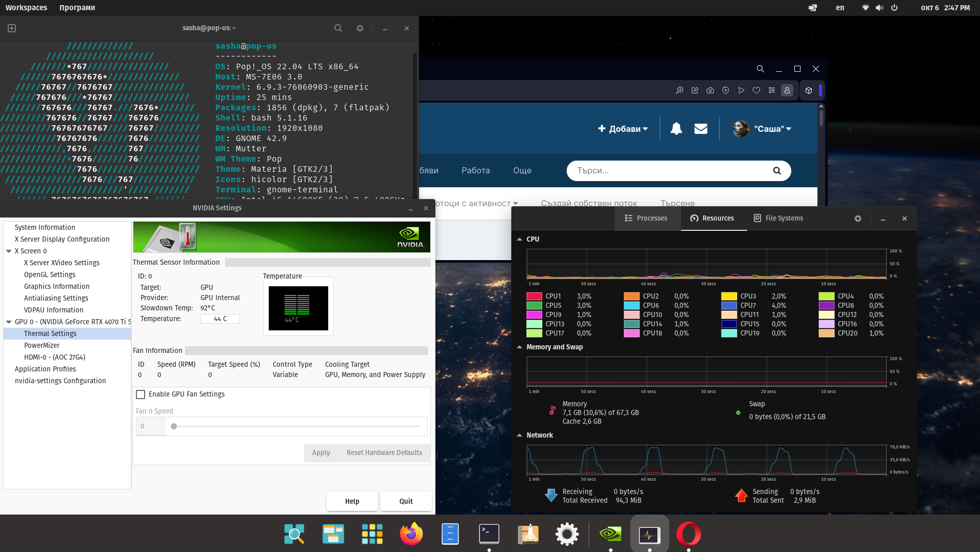Viewport: 980px width, 552px height.
Task: Click the Quit button in NVIDIA Settings
Action: pos(406,502)
